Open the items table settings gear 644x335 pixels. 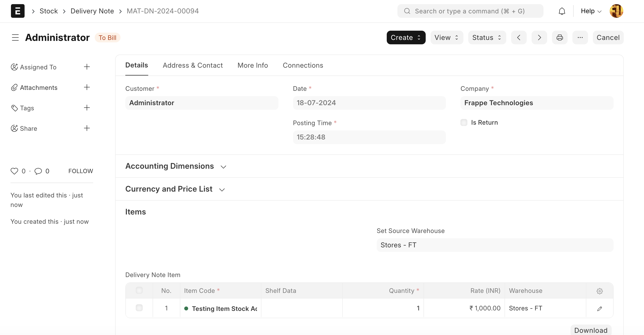(599, 291)
